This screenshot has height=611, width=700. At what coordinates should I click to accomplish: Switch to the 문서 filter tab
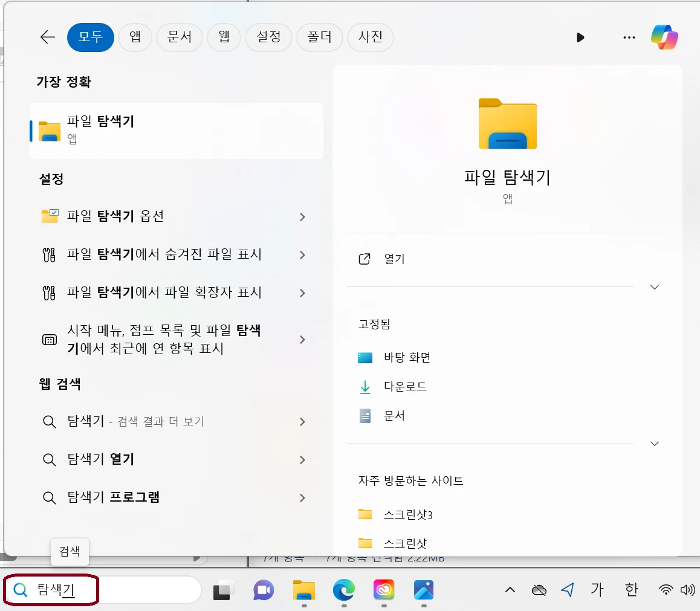tap(180, 37)
